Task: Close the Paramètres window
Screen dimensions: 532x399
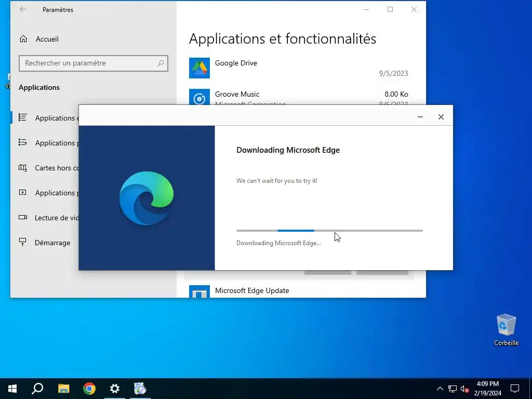Action: point(414,9)
